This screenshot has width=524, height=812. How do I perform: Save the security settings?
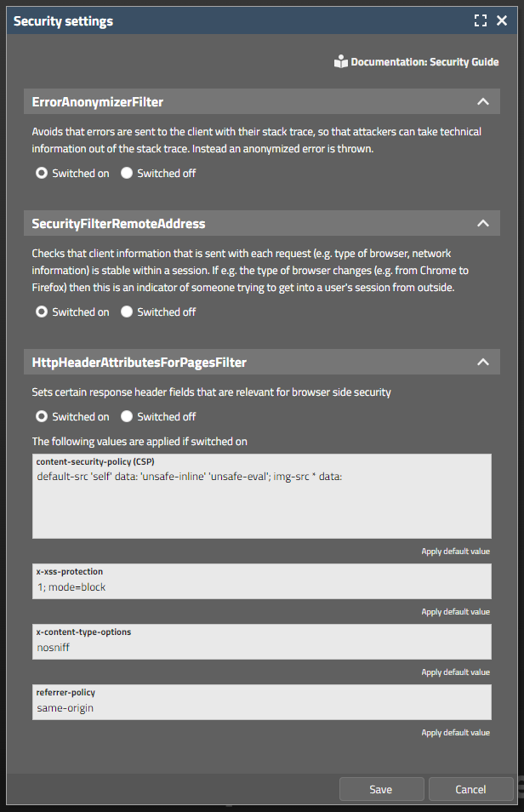pos(380,789)
